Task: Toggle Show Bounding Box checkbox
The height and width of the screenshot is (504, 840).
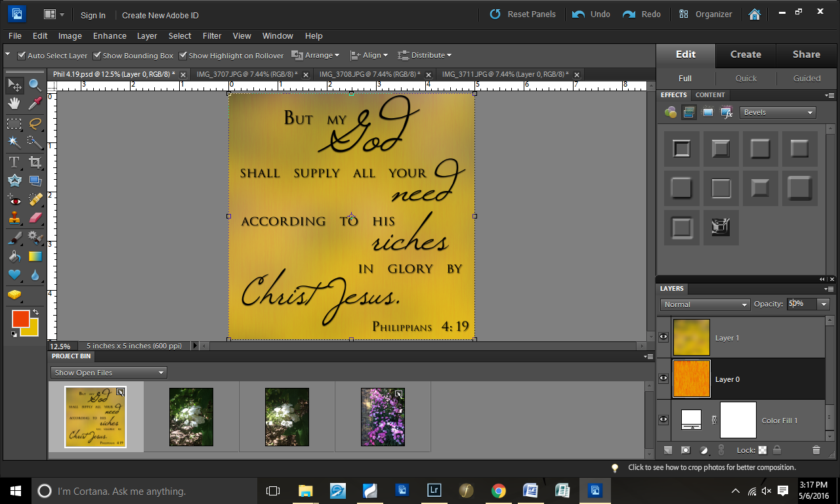Action: coord(97,56)
